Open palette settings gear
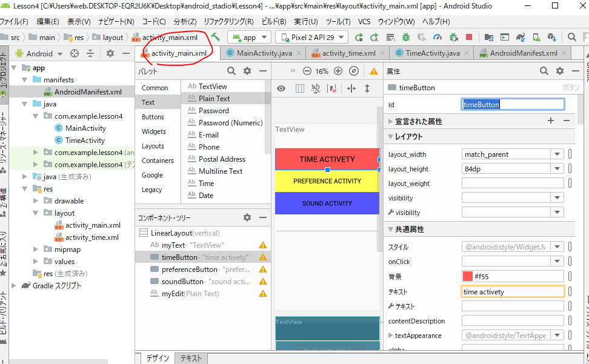 tap(247, 71)
